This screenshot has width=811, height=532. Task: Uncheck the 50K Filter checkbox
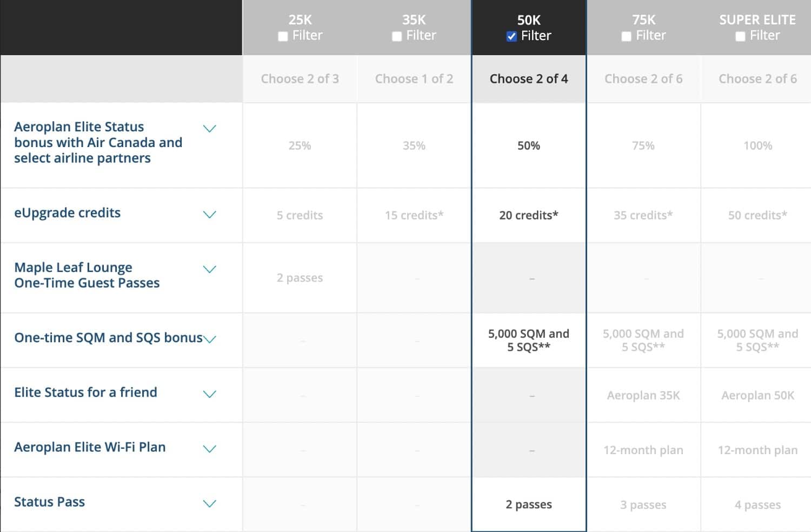click(511, 37)
